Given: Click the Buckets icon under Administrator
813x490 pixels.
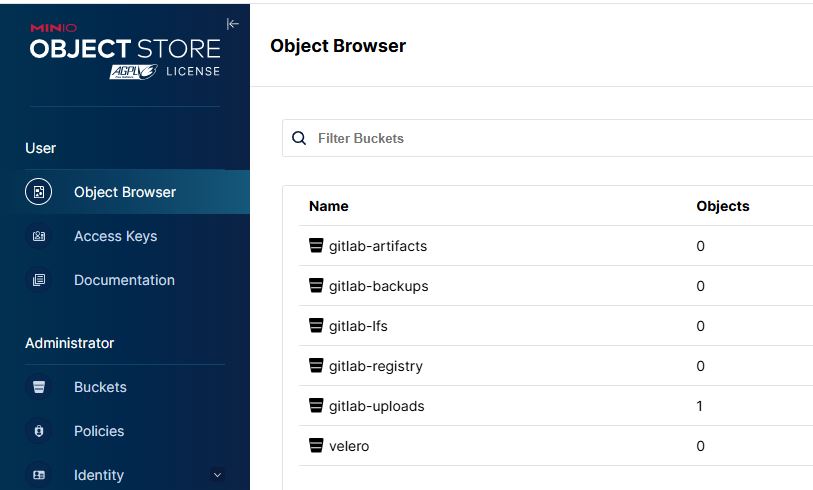Looking at the screenshot, I should click(x=39, y=387).
